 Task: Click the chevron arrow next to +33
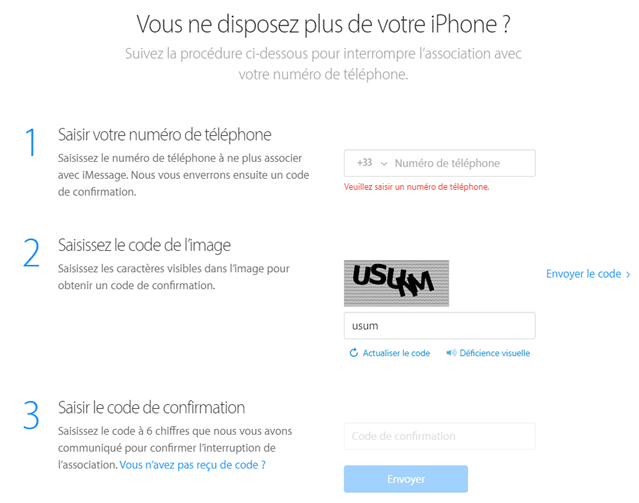pos(383,164)
